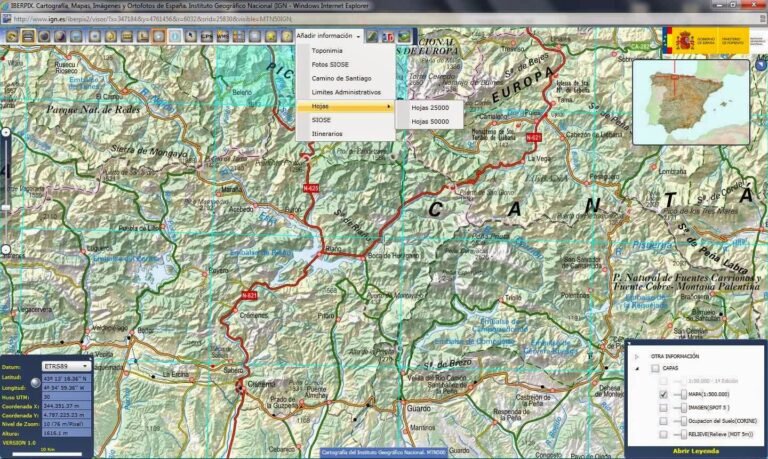This screenshot has width=768, height=459.
Task: Uncheck the MAPA(1:500.000) layer checkbox
Action: (x=663, y=394)
